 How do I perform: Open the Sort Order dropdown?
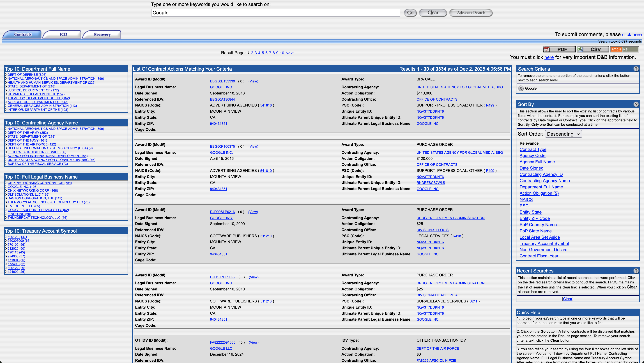coord(563,134)
